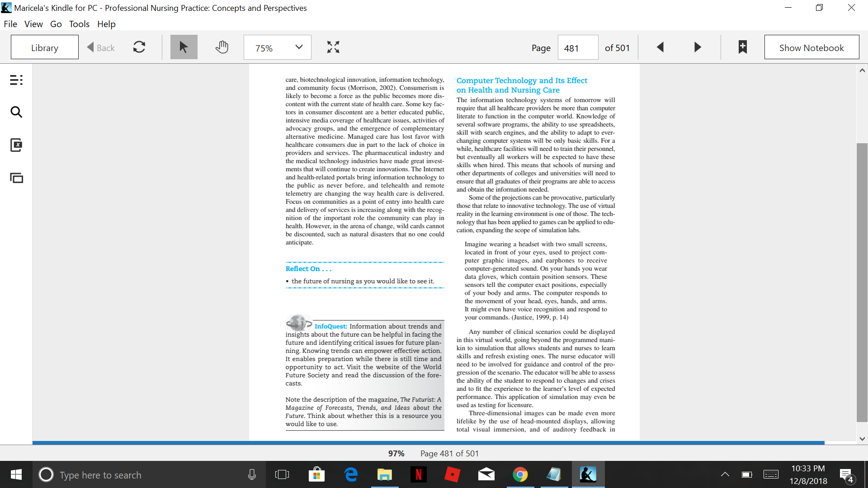This screenshot has width=868, height=488.
Task: Open Task View in taskbar
Action: (282, 474)
